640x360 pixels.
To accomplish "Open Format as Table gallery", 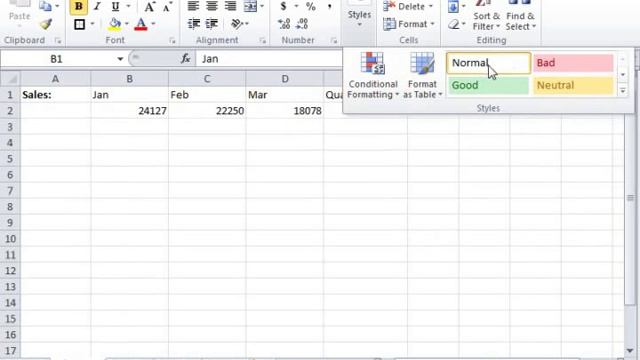I will coord(422,76).
